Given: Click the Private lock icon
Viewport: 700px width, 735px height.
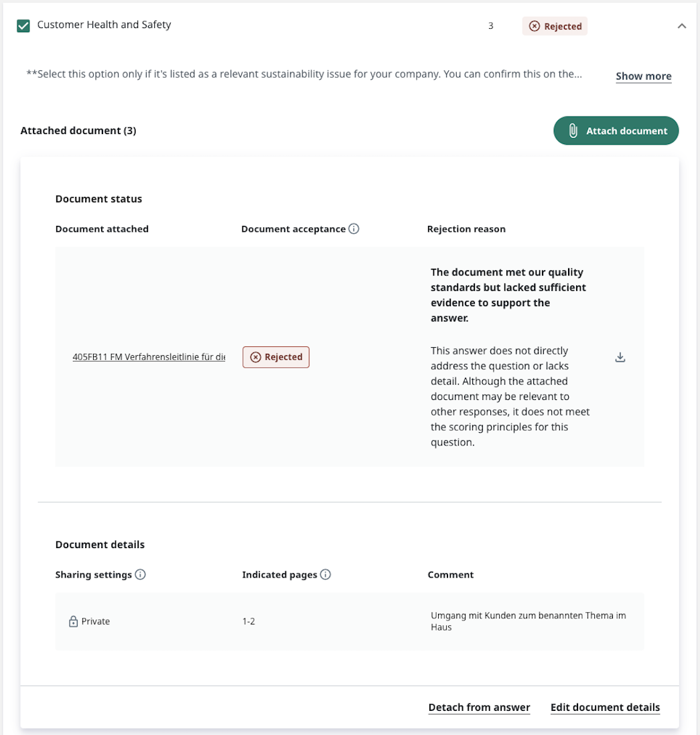Looking at the screenshot, I should coord(73,622).
